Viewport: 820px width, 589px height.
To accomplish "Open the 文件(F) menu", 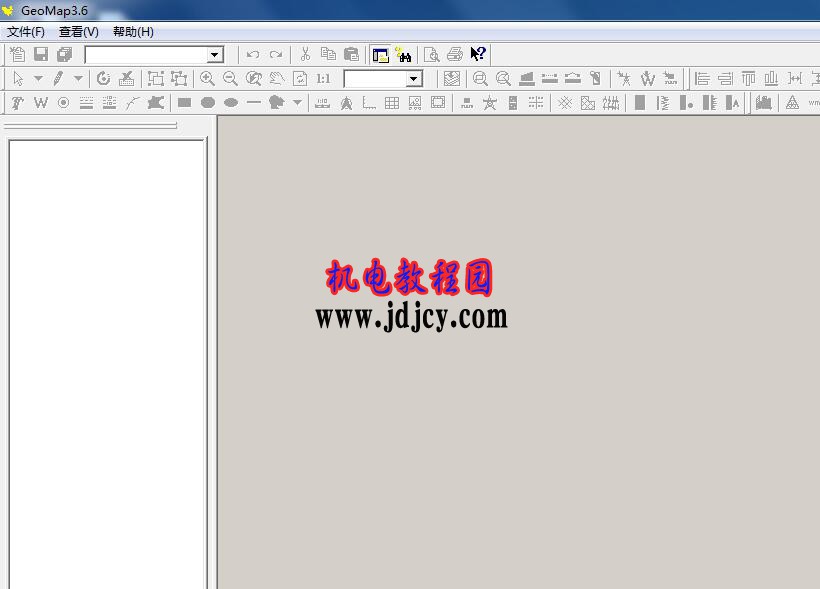I will [26, 32].
